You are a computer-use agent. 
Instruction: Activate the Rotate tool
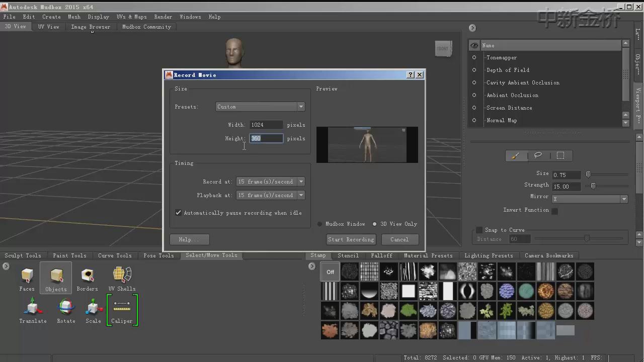[66, 311]
